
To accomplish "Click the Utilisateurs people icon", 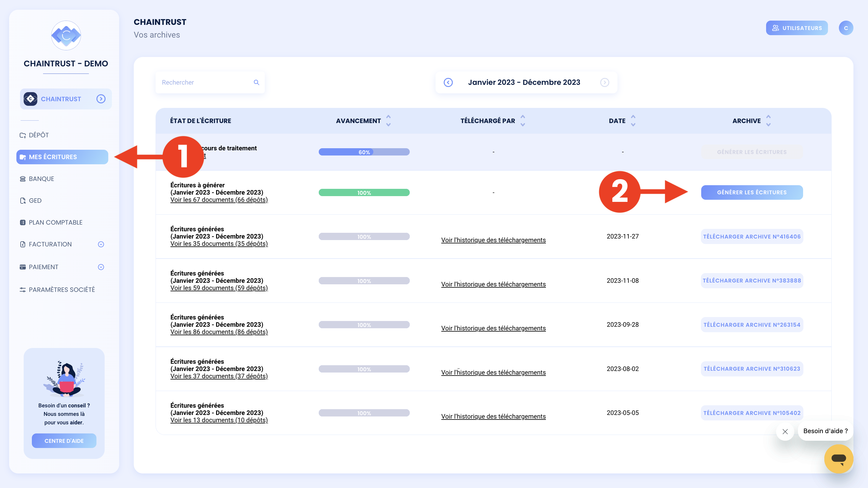I will (x=775, y=28).
